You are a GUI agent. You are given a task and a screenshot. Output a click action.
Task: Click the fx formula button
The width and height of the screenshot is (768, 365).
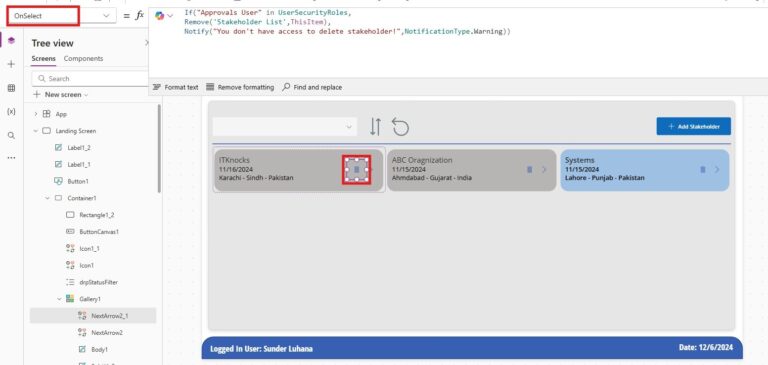click(x=140, y=16)
